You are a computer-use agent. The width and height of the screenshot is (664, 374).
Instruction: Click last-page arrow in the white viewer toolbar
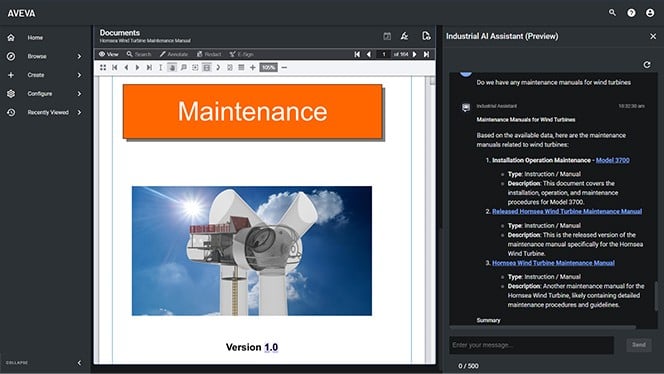[x=149, y=67]
